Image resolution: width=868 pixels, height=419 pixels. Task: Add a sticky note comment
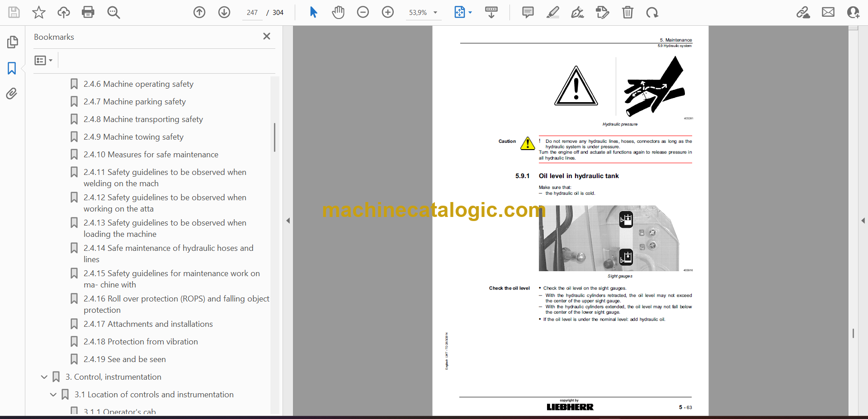(528, 12)
